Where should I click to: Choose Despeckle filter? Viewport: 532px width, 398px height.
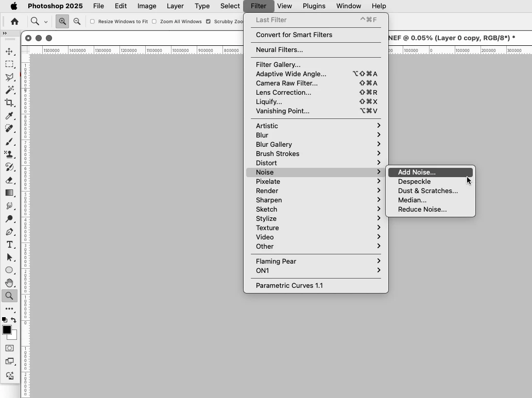click(430, 182)
